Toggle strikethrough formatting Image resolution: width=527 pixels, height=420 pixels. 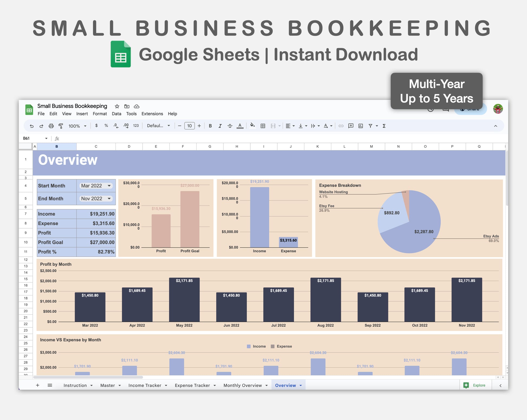tap(230, 126)
